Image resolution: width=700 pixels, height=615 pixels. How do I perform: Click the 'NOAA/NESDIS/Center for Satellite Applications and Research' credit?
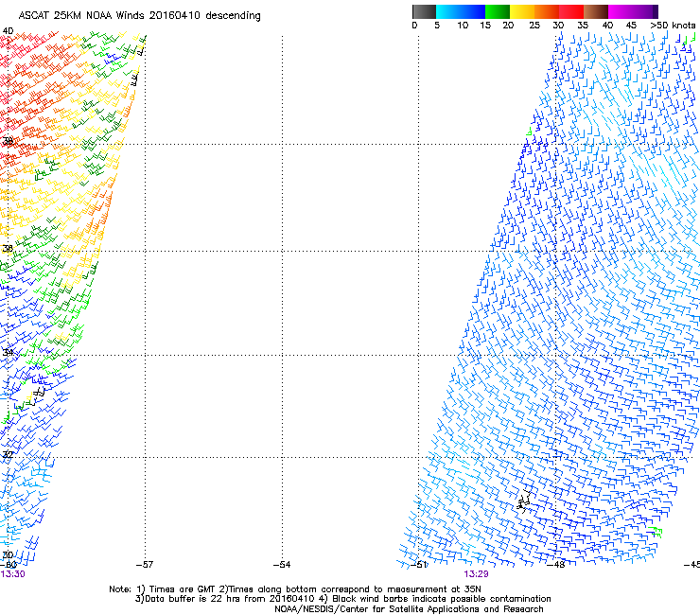coord(409,609)
